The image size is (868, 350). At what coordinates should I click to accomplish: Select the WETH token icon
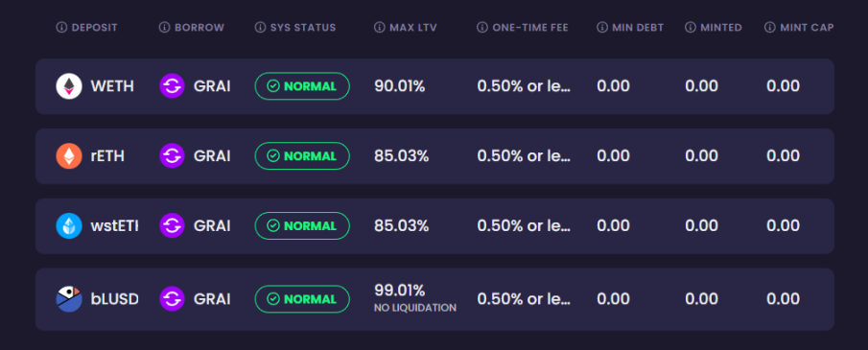click(x=69, y=86)
